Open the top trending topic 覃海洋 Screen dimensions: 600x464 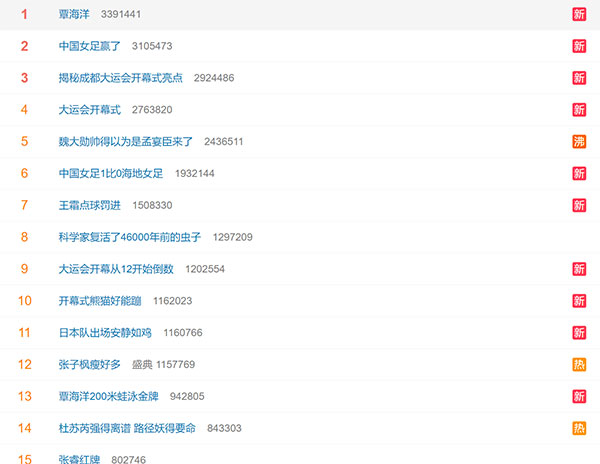tap(74, 15)
